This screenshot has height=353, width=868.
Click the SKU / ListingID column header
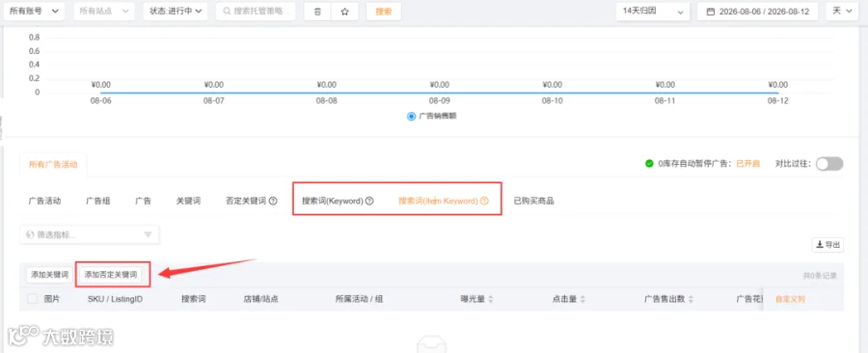pyautogui.click(x=116, y=299)
